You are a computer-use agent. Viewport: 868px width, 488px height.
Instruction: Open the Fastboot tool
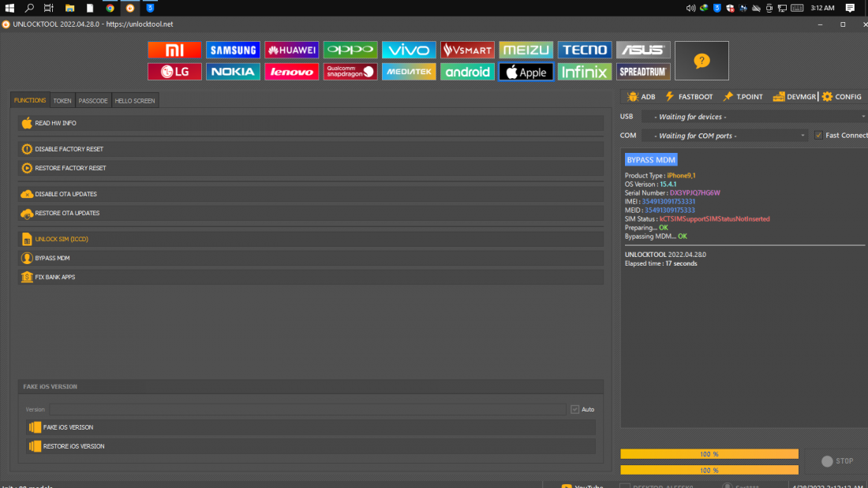coord(689,97)
